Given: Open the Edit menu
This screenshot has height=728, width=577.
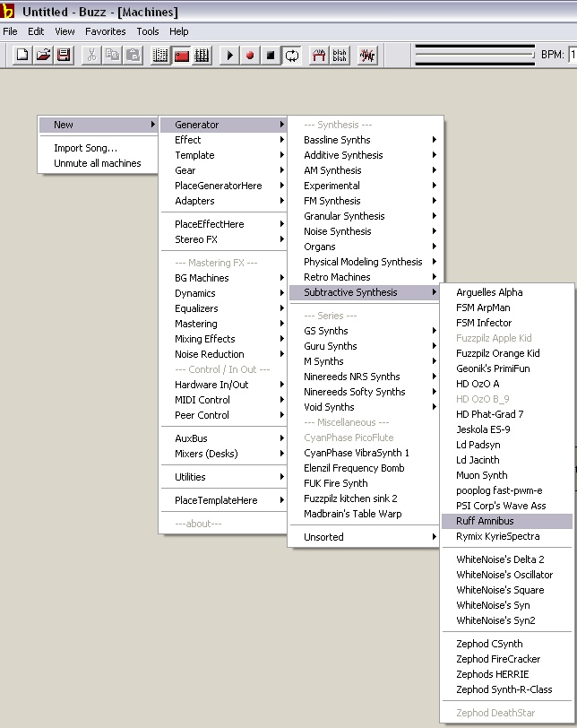Looking at the screenshot, I should point(36,31).
